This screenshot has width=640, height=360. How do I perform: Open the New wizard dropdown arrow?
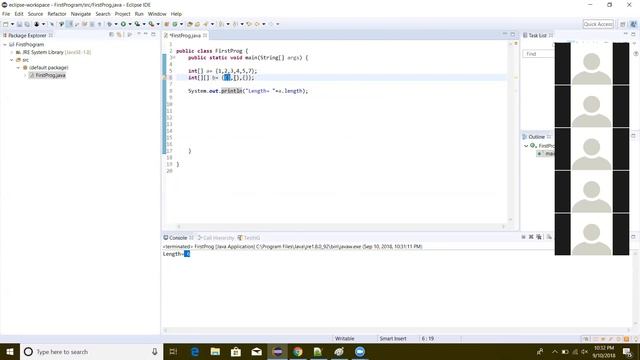(x=12, y=24)
